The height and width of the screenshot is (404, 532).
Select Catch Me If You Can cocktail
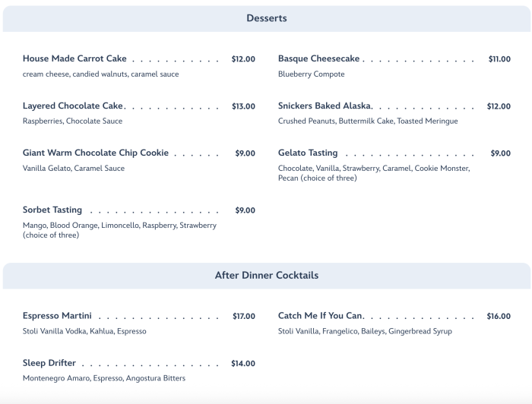321,316
